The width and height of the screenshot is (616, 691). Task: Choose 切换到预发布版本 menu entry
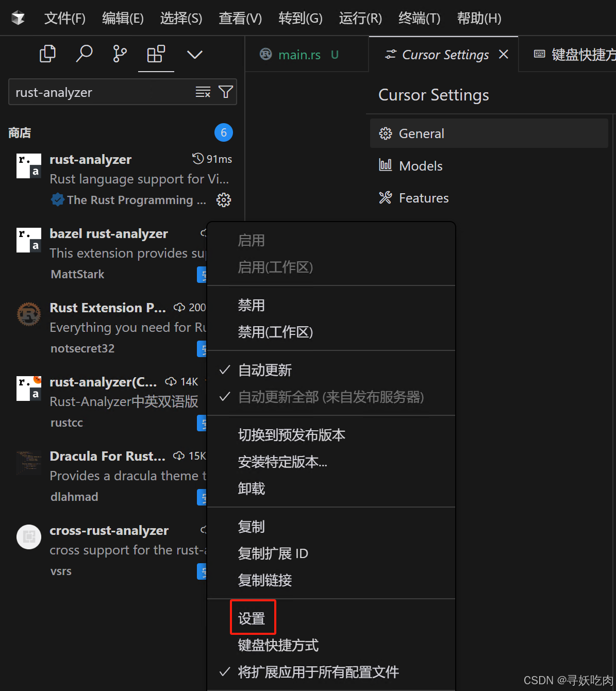click(331, 435)
